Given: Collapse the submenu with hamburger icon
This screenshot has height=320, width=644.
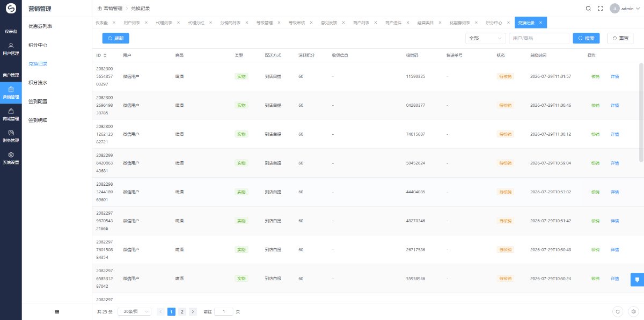Looking at the screenshot, I should click(57, 311).
